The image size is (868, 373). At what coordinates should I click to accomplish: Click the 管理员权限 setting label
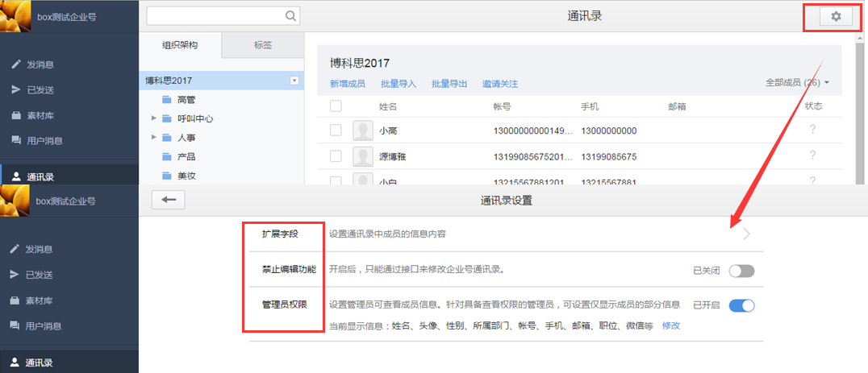(285, 305)
